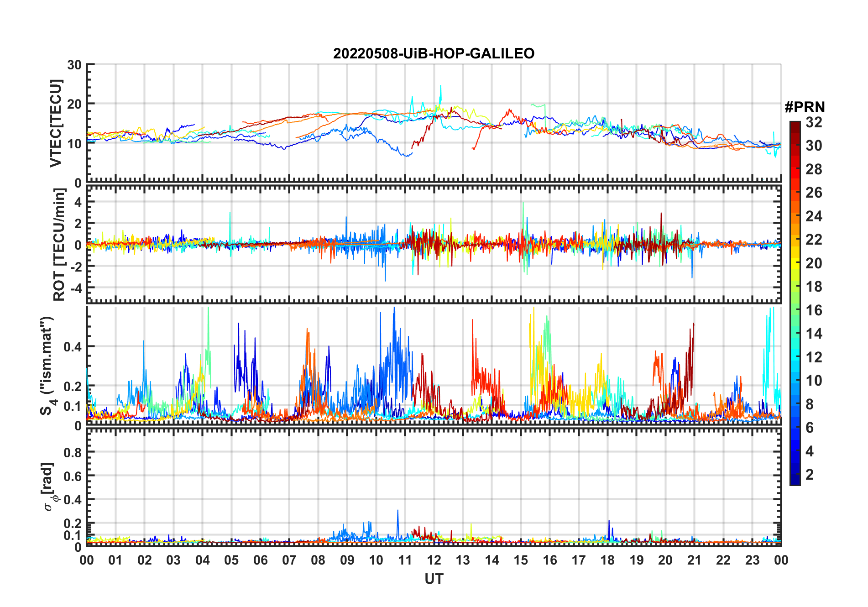
Task: Select dark blue color at PRN 2
Action: pyautogui.click(x=795, y=475)
